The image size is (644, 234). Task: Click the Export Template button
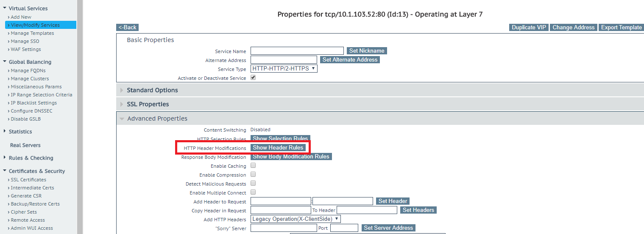pos(622,27)
